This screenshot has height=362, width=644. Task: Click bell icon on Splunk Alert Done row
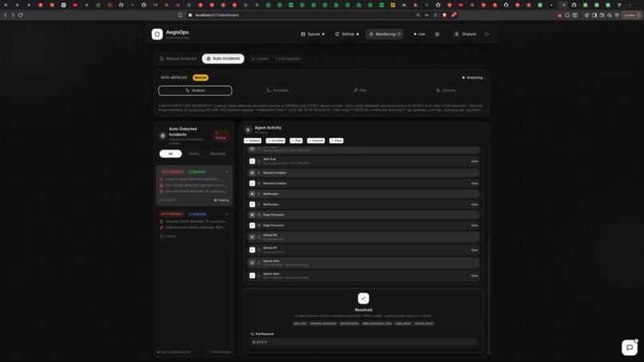click(x=259, y=276)
